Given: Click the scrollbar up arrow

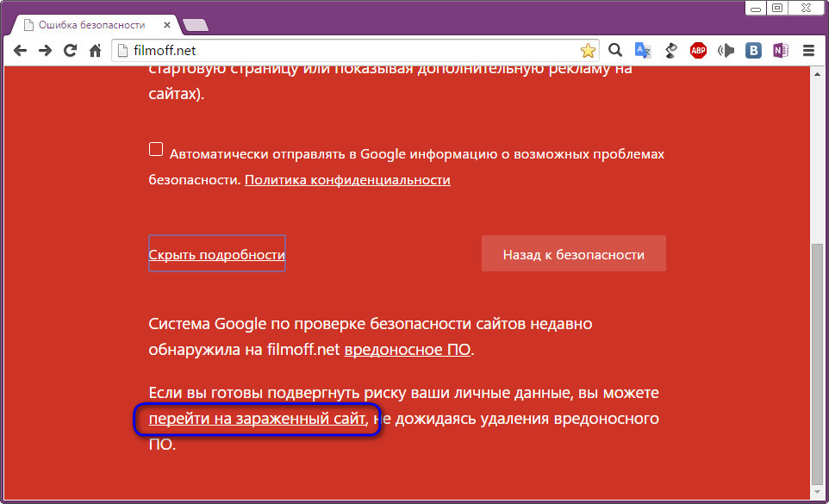Looking at the screenshot, I should (x=818, y=73).
